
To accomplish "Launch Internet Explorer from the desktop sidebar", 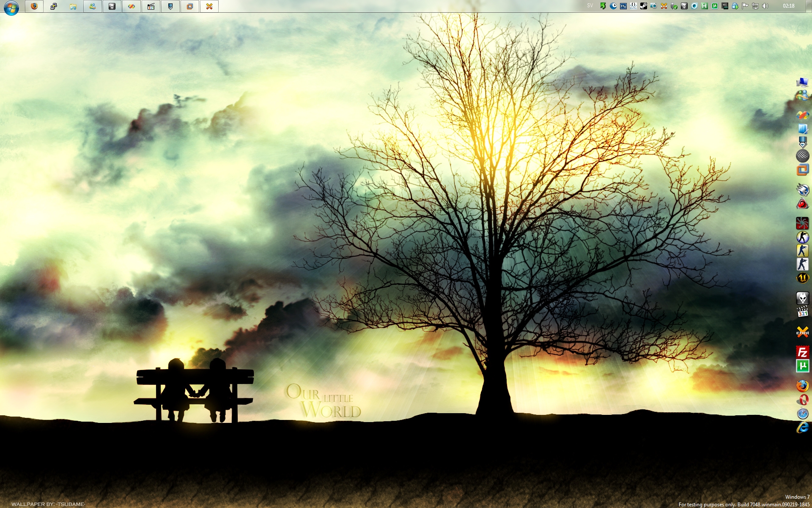I will tap(802, 428).
